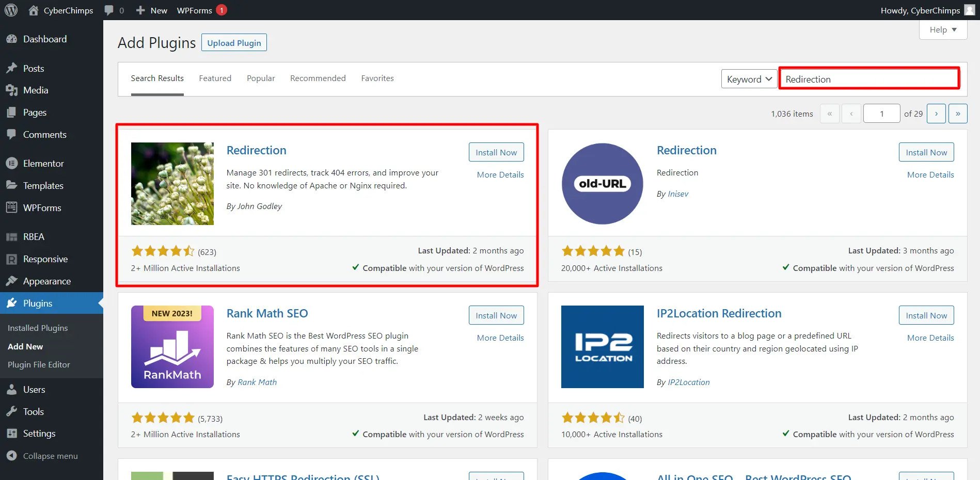Click the IP2Location author link

point(689,382)
